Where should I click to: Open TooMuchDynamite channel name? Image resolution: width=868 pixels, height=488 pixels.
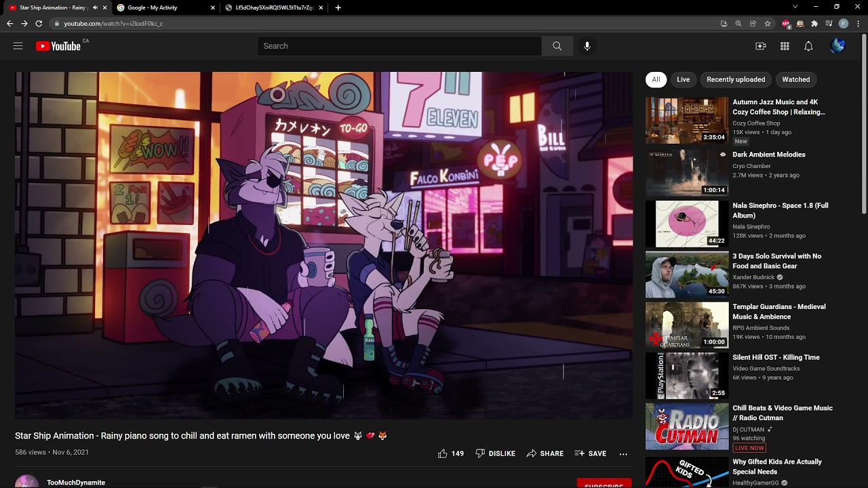76,483
